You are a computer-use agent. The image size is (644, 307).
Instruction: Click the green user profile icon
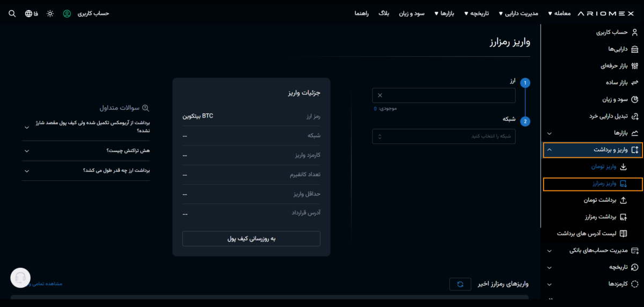(x=67, y=13)
